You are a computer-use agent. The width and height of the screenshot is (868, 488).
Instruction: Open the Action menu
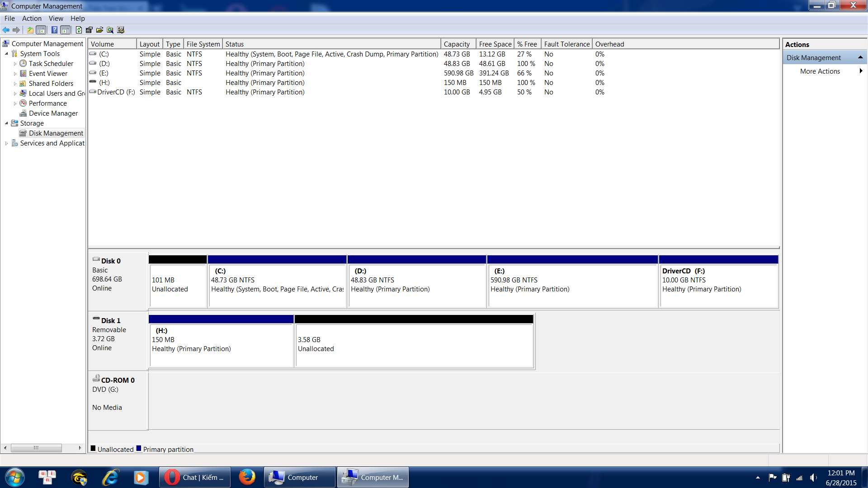pos(32,19)
